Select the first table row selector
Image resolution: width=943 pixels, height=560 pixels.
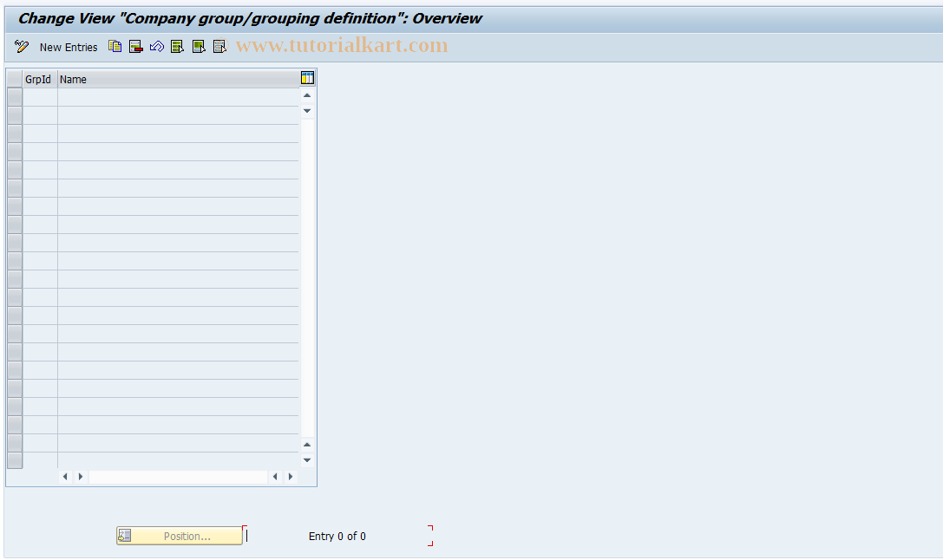point(15,97)
